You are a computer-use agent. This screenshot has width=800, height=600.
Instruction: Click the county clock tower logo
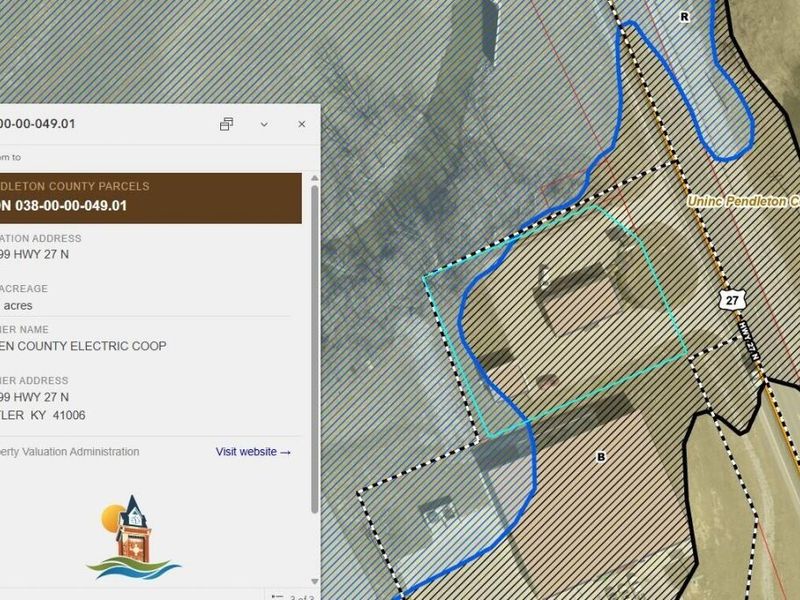pos(133,537)
